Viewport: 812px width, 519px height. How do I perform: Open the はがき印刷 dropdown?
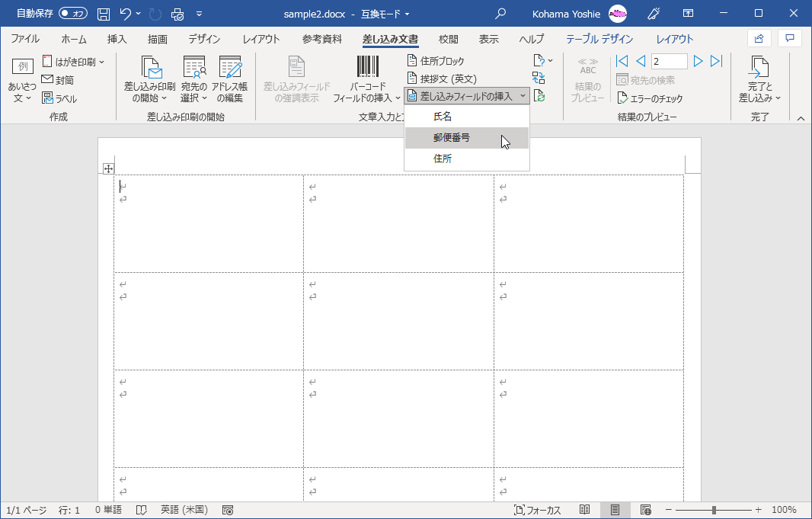74,62
